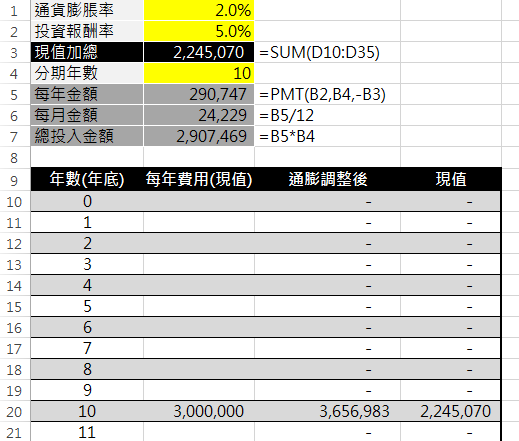
Task: Click the formula text =PMT(B2,B4,-B3)
Action: point(322,94)
